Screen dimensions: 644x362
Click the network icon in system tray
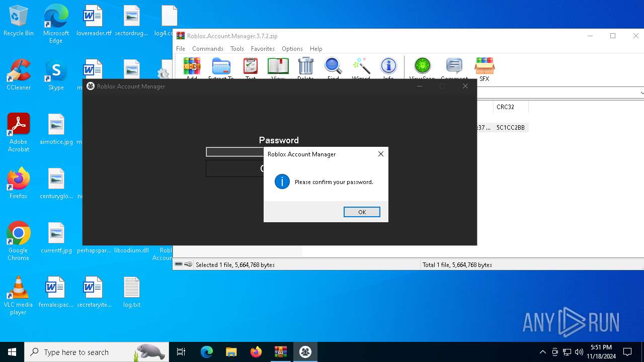point(567,352)
